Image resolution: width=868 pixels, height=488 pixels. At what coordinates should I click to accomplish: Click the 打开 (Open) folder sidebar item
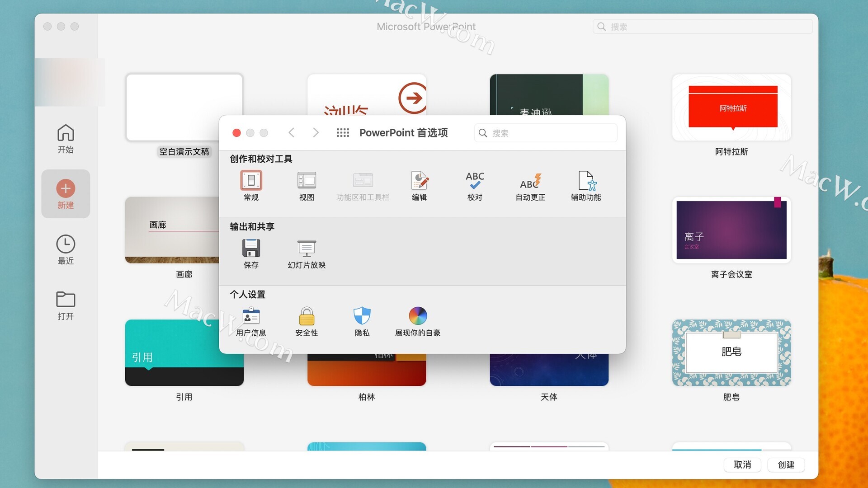66,305
